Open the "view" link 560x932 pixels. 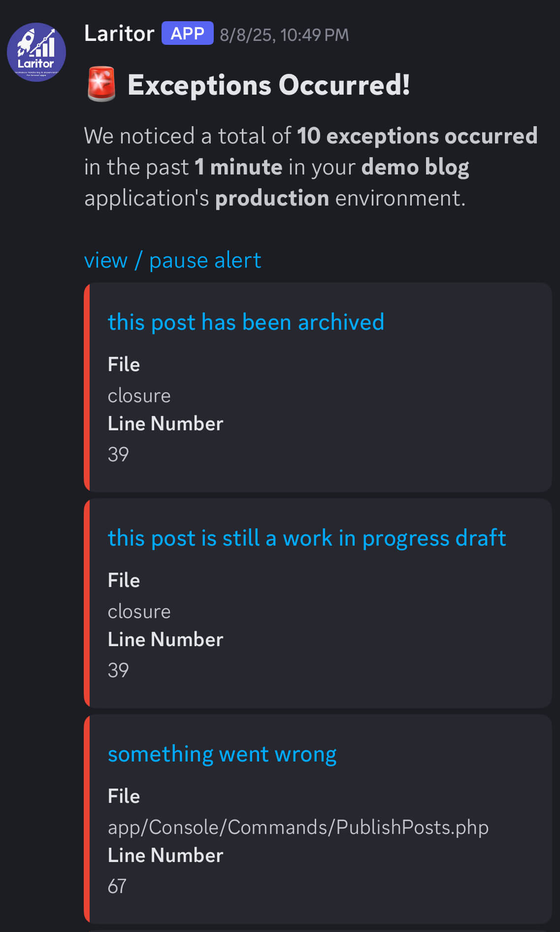pos(105,260)
